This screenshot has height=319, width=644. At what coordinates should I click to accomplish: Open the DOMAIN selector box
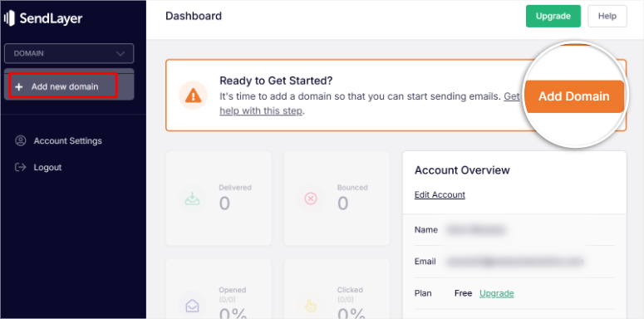pyautogui.click(x=69, y=53)
